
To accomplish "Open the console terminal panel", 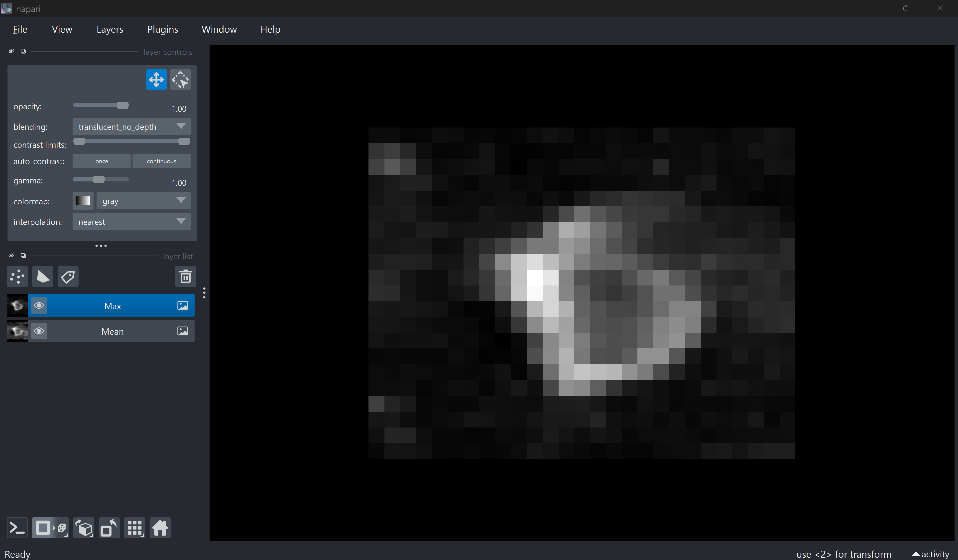I will (17, 528).
